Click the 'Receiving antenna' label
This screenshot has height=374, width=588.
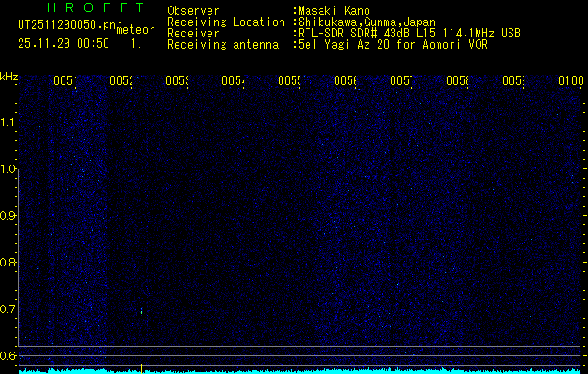(223, 45)
